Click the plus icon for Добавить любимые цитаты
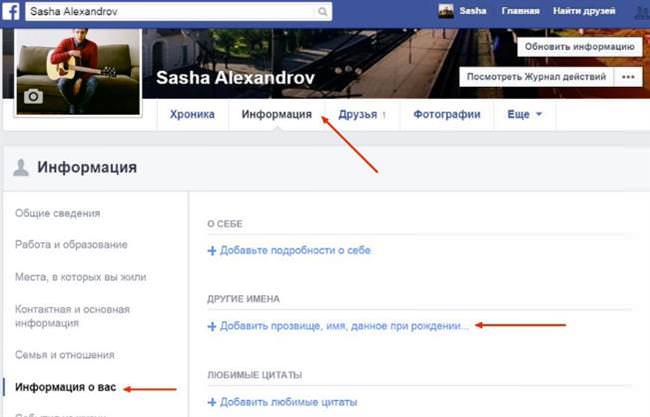The height and width of the screenshot is (417, 650). pyautogui.click(x=212, y=402)
